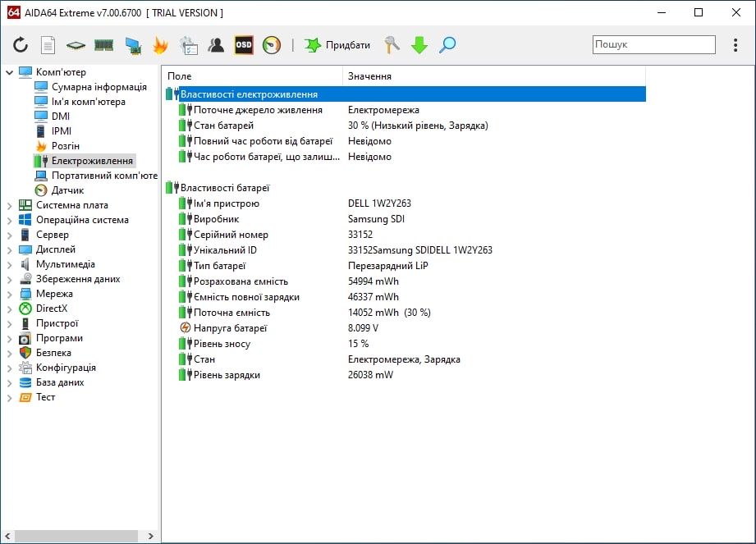Open the Report page icon
Viewport: 756px width, 544px height.
pyautogui.click(x=48, y=45)
